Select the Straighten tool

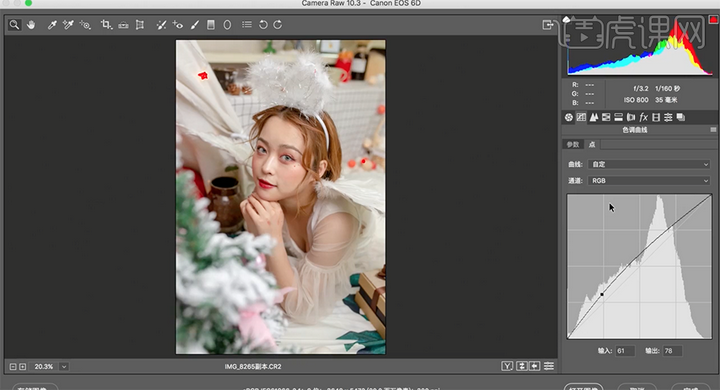pyautogui.click(x=123, y=25)
